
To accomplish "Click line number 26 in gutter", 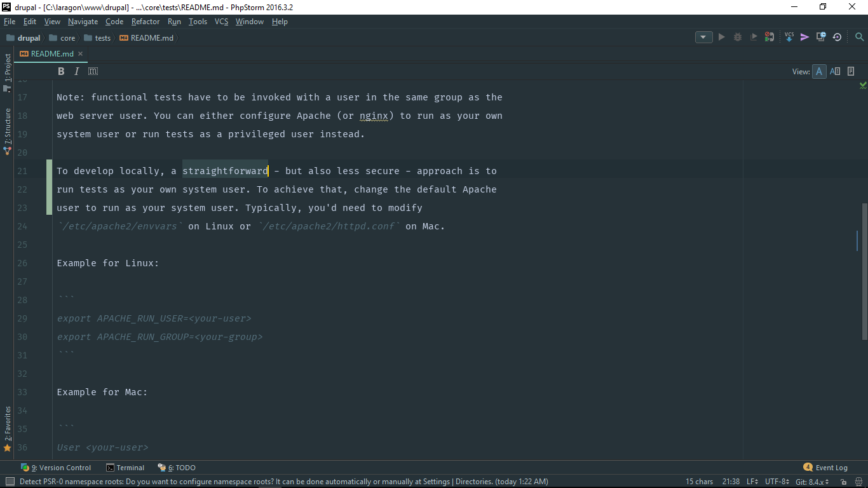I will pos(22,263).
